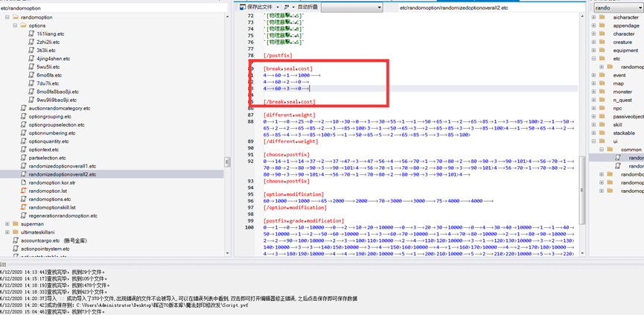Open the empty dropdown next to auto-fold
Image resolution: width=644 pixels, height=315 pixels.
(351, 7)
